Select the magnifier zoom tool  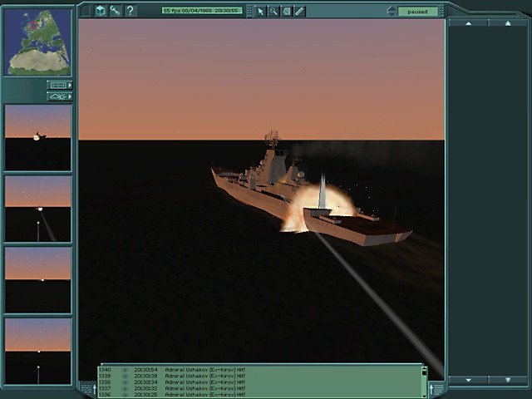click(x=273, y=12)
